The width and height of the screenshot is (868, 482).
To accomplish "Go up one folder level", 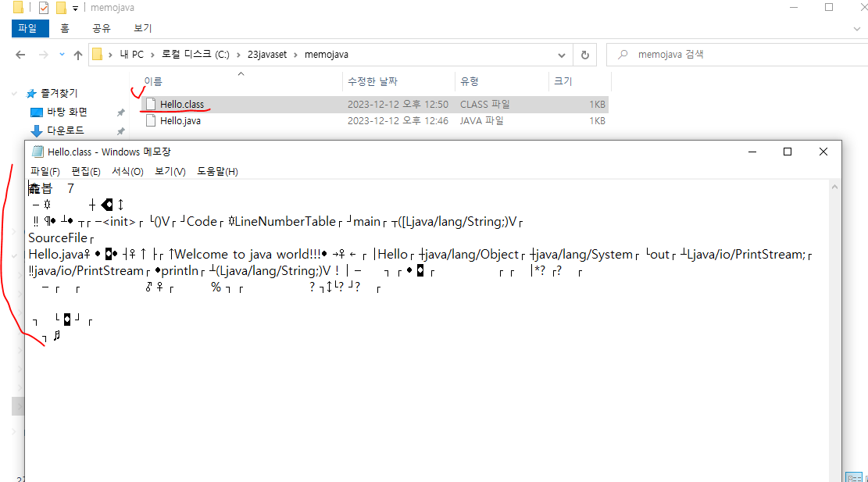I will pos(78,55).
